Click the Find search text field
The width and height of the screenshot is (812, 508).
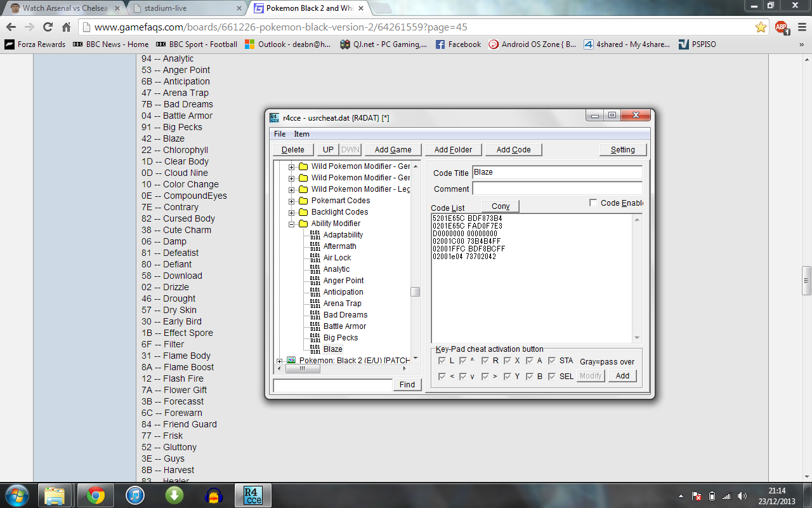tap(333, 385)
